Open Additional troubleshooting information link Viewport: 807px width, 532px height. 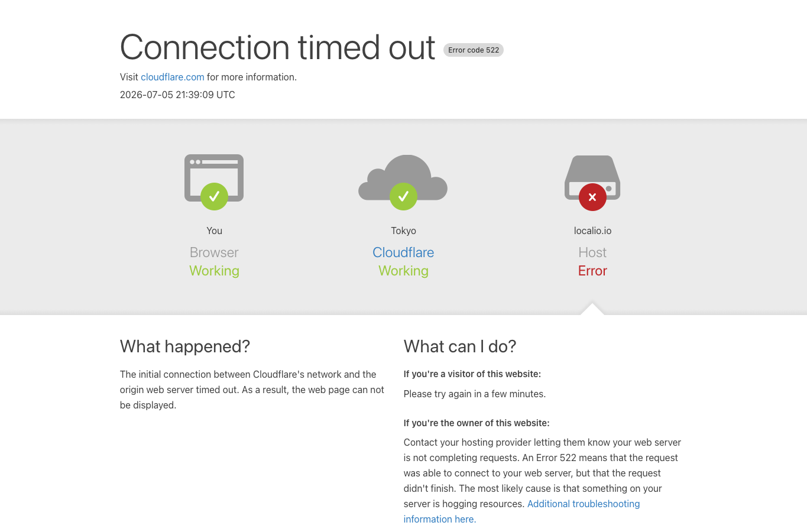pyautogui.click(x=522, y=511)
